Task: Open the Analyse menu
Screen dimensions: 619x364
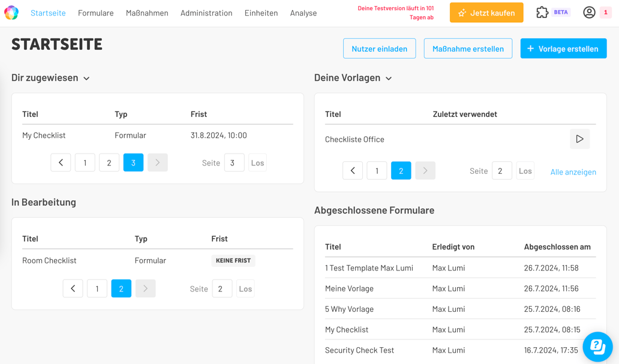Action: 303,12
